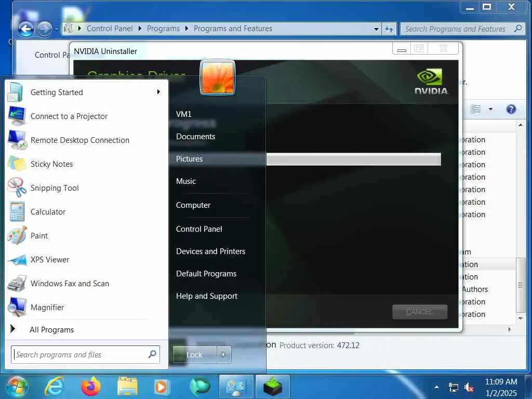
Task: Show hidden tray icons arrow
Action: tap(436, 387)
